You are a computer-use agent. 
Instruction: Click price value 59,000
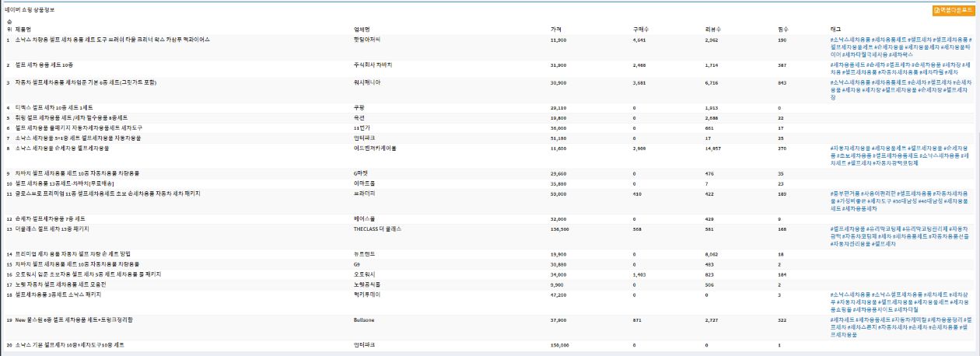click(x=558, y=193)
